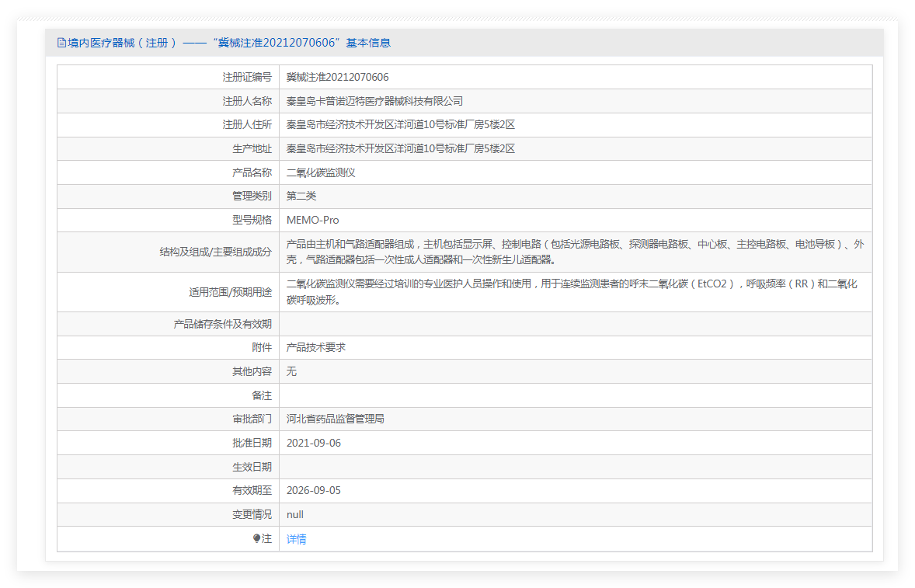
Task: Select approval department 河北省药品监督管理局
Action: click(336, 419)
